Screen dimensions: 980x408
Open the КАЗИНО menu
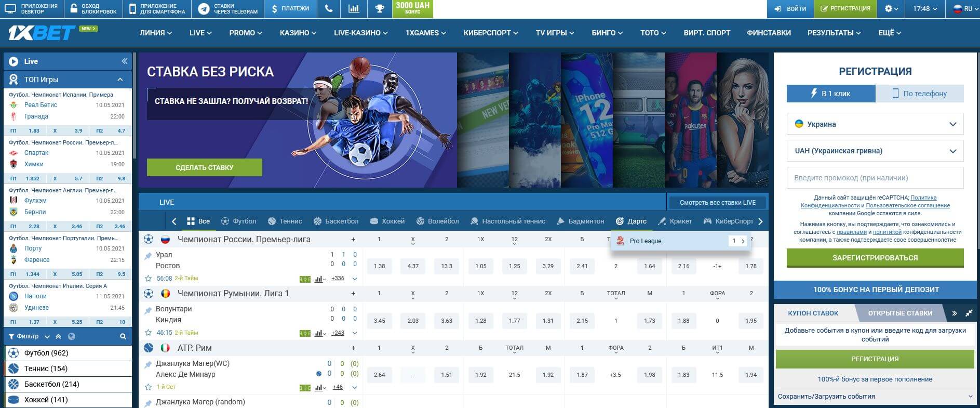298,33
